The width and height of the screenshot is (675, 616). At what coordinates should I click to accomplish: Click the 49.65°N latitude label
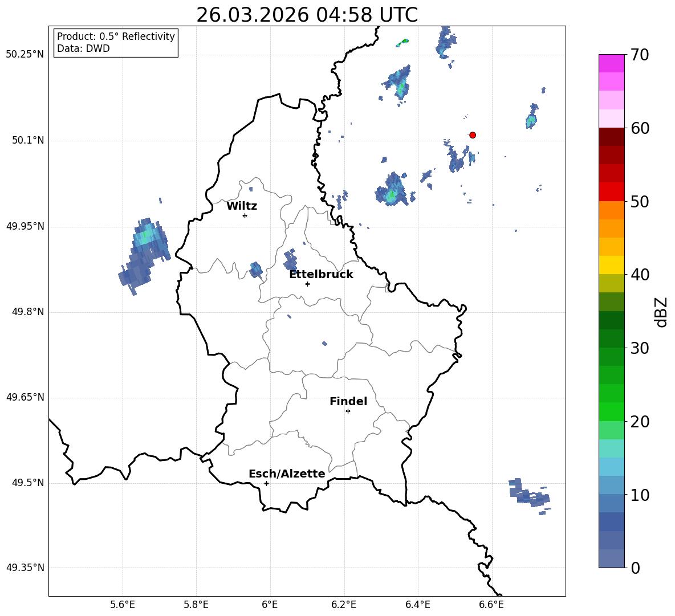(x=25, y=397)
